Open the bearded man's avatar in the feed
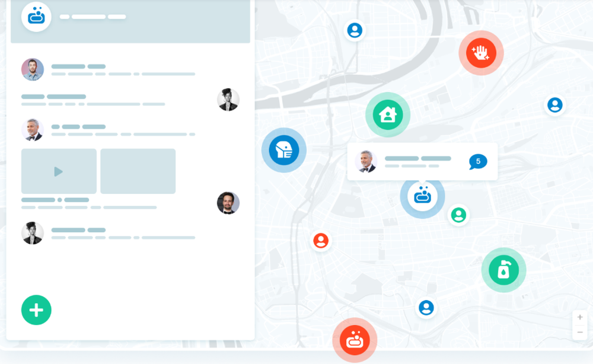593x364 pixels. pyautogui.click(x=33, y=69)
